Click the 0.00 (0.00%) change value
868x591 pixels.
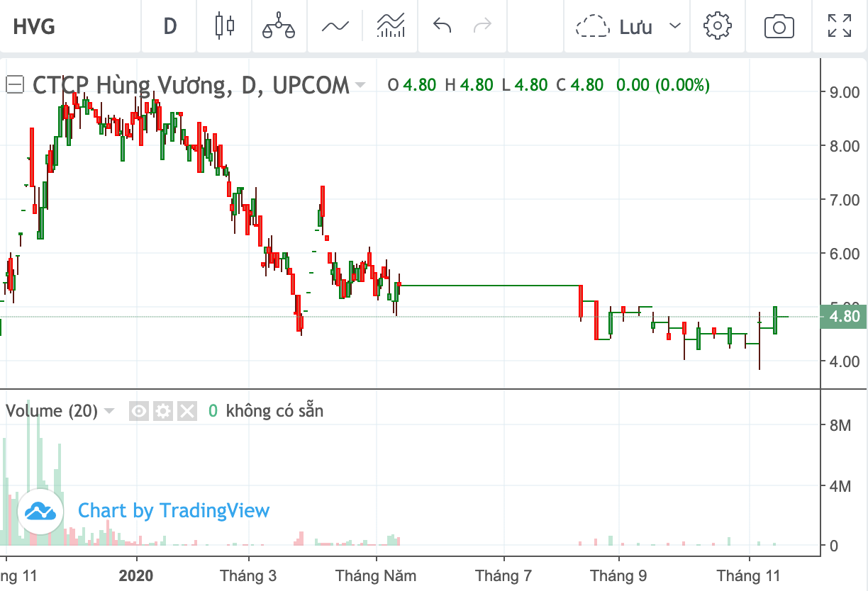pyautogui.click(x=663, y=85)
